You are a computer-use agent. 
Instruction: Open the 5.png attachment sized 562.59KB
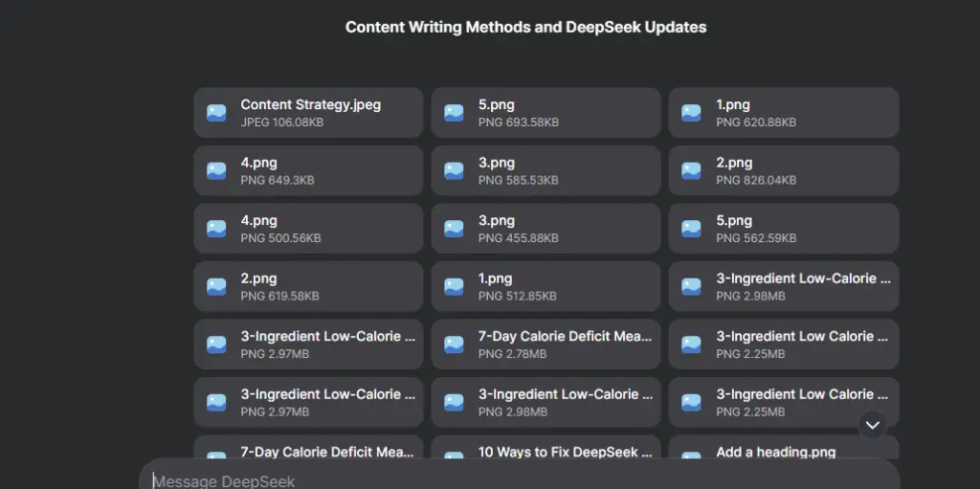[x=784, y=229]
